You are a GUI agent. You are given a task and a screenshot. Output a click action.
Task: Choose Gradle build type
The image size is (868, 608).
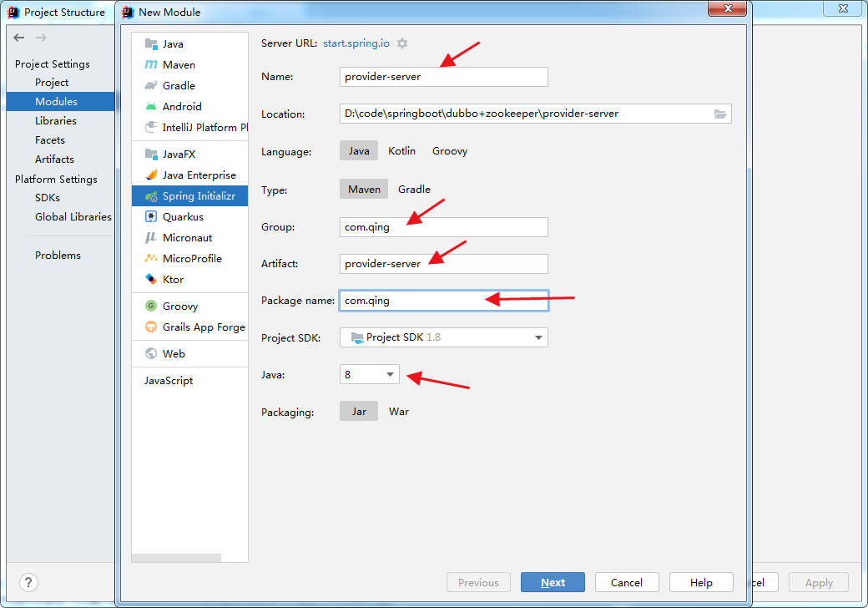click(x=414, y=189)
